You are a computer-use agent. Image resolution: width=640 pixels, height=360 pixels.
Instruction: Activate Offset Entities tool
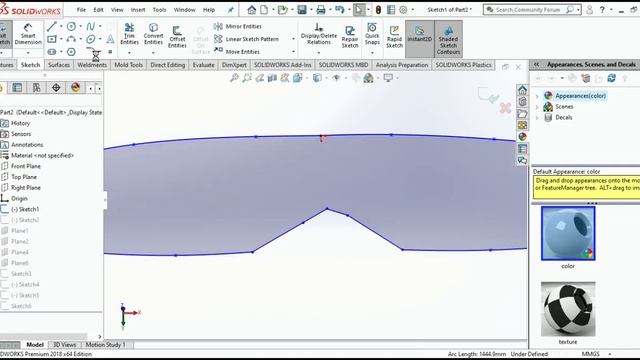tap(177, 37)
